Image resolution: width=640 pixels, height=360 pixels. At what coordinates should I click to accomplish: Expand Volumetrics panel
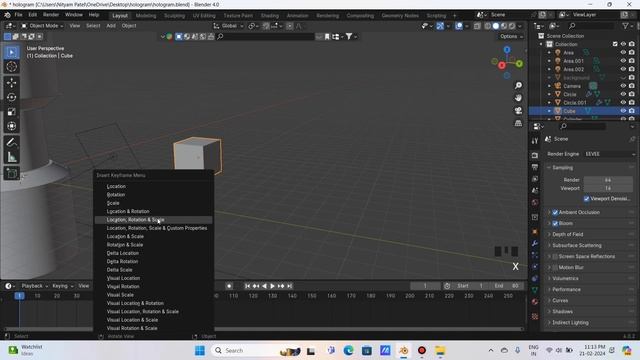pyautogui.click(x=565, y=278)
